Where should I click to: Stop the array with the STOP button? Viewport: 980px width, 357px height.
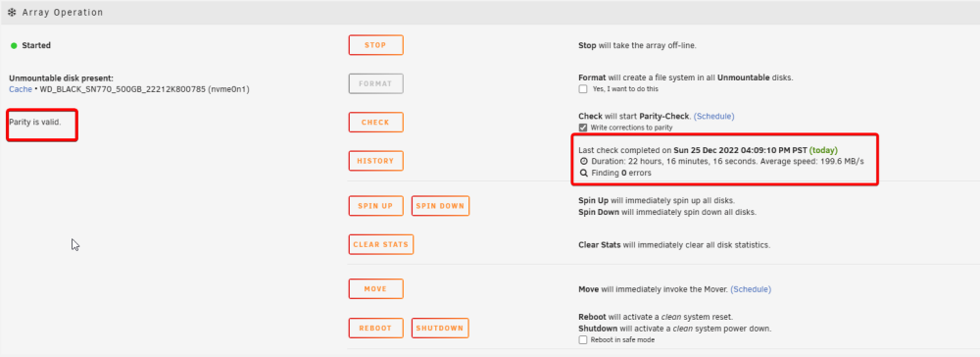click(375, 45)
